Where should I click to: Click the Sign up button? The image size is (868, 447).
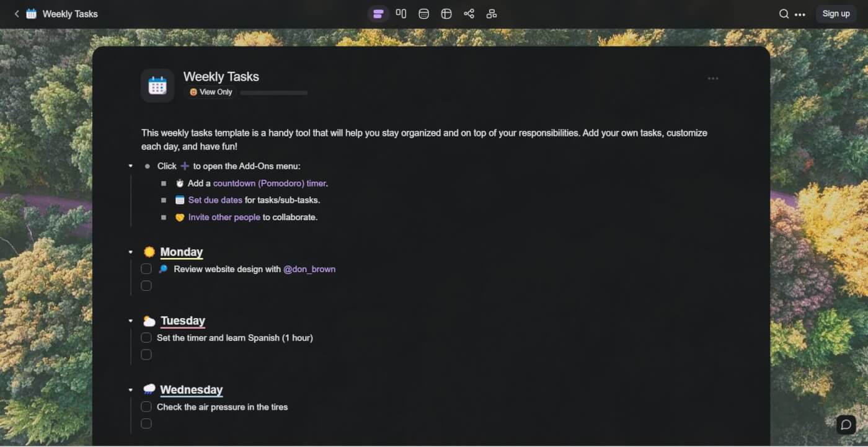click(836, 14)
